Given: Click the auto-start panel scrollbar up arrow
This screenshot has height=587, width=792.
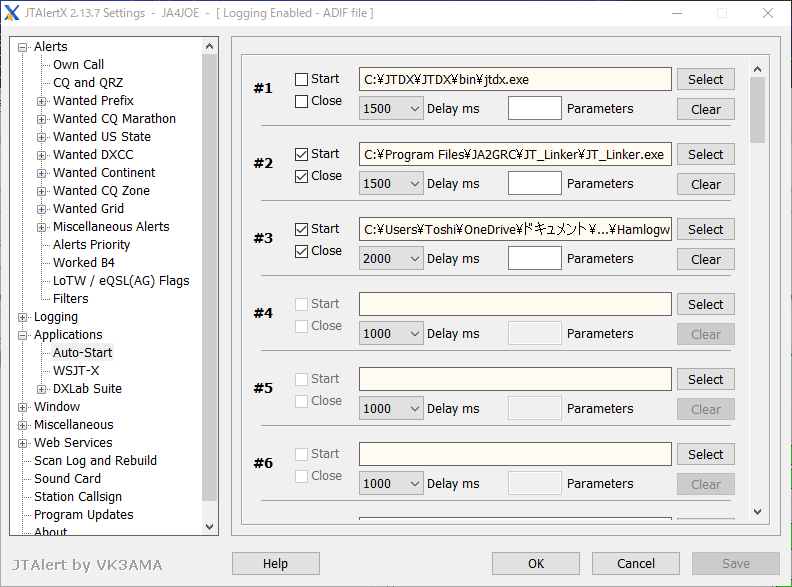Looking at the screenshot, I should pyautogui.click(x=757, y=69).
